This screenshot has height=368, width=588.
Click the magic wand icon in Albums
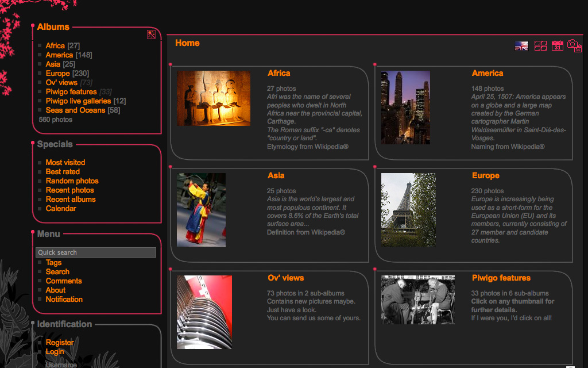pyautogui.click(x=152, y=34)
